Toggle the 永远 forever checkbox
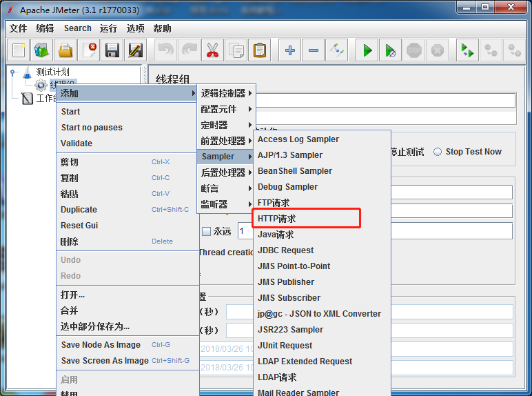 206,232
